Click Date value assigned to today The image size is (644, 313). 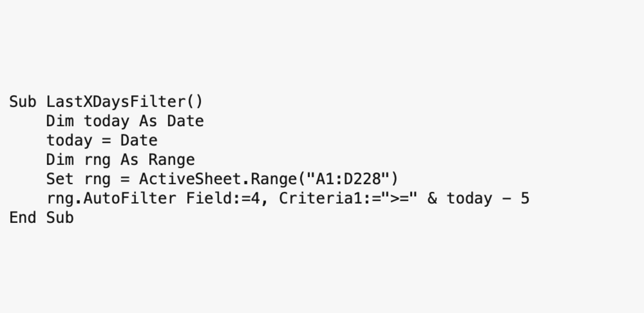pyautogui.click(x=138, y=140)
